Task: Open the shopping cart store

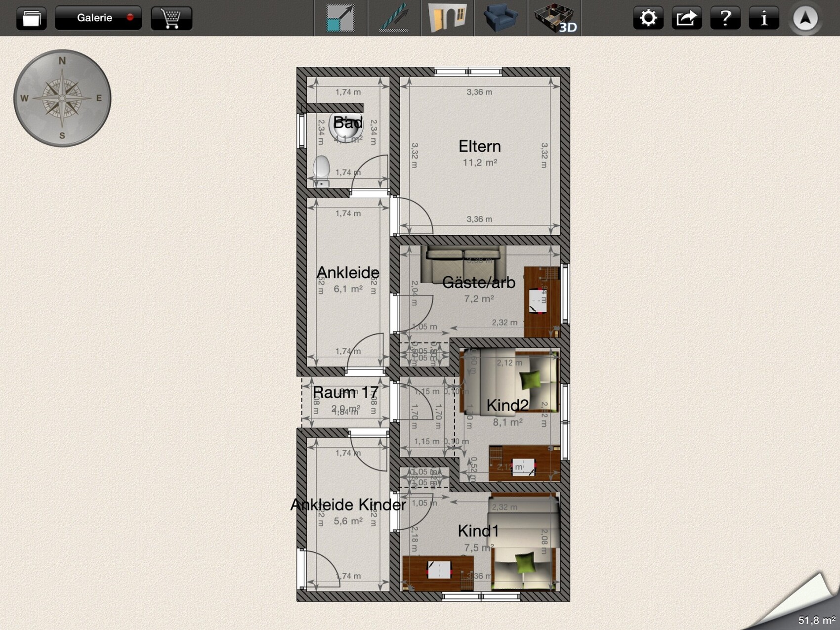Action: (x=171, y=18)
